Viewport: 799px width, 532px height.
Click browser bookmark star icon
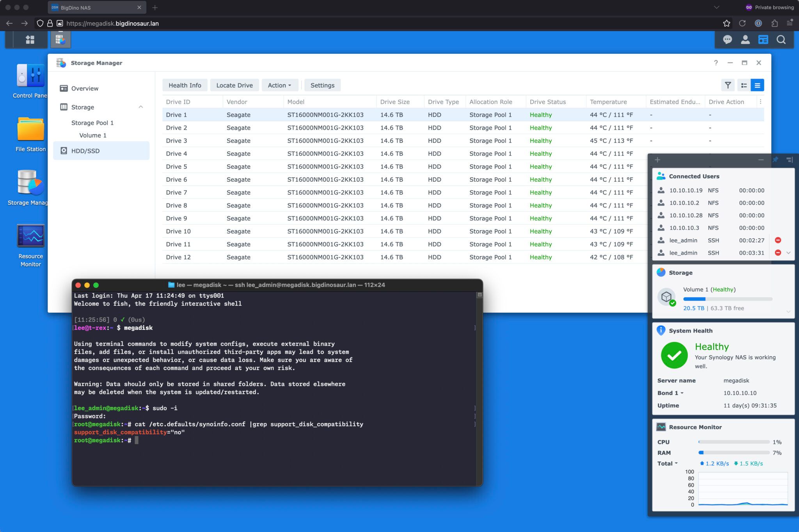click(726, 23)
